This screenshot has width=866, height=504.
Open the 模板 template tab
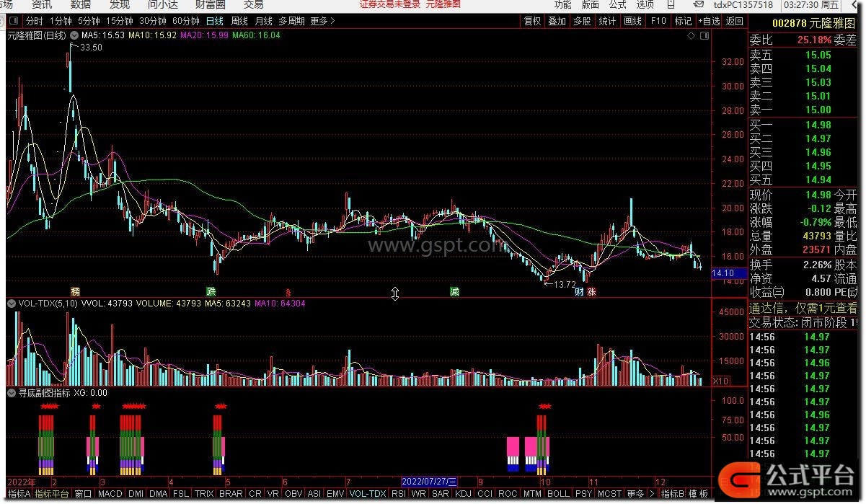click(698, 494)
